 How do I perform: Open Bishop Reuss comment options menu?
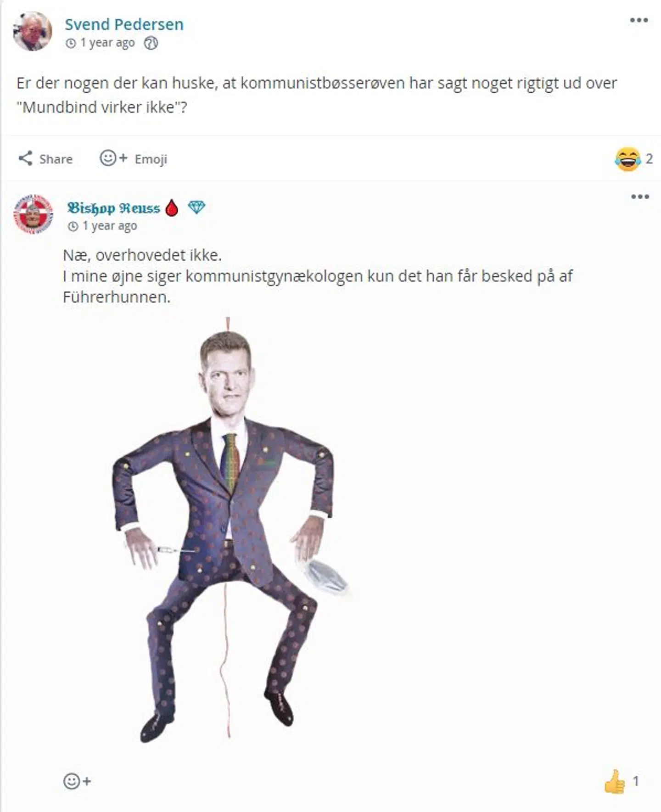point(640,197)
